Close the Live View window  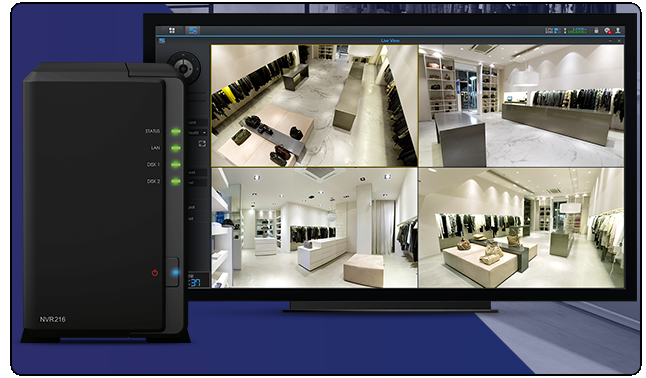[x=619, y=41]
